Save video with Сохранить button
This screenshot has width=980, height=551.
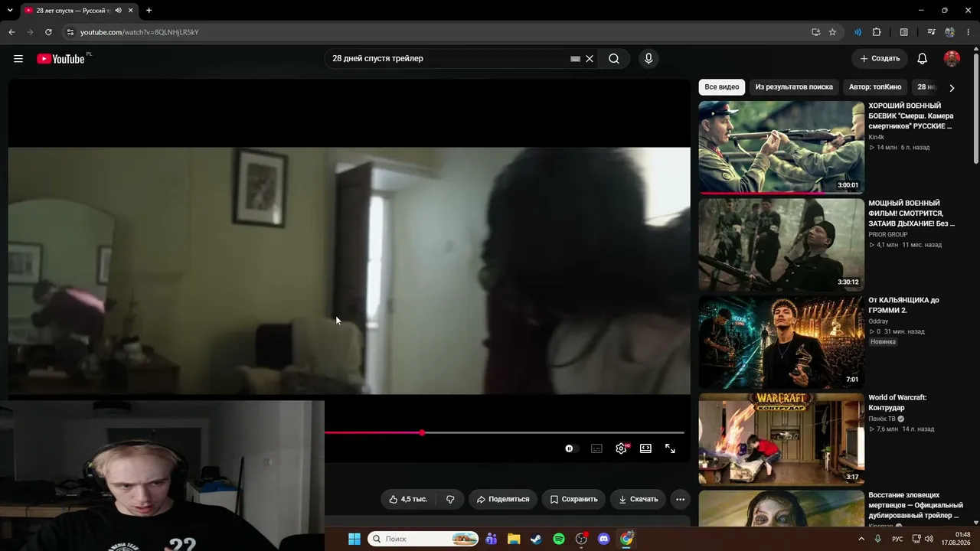(573, 499)
